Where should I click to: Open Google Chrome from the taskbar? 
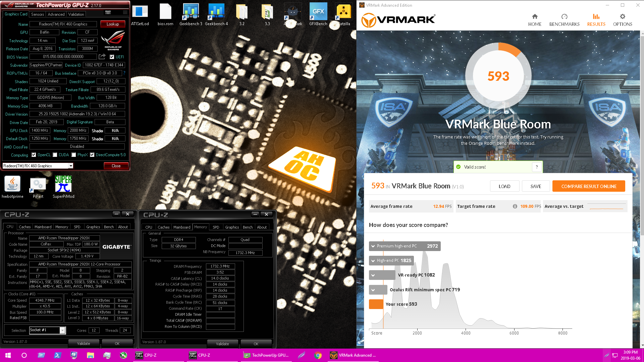pos(318,355)
